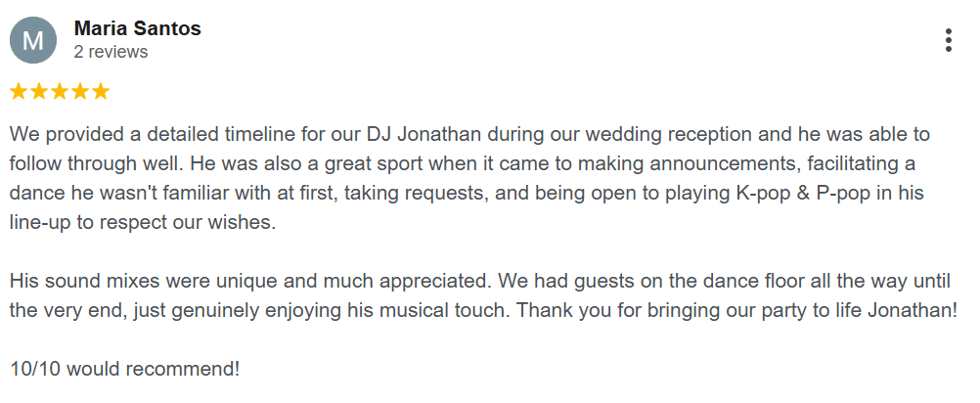The width and height of the screenshot is (980, 403).
Task: Select the fifth yellow rating star
Action: tap(101, 92)
